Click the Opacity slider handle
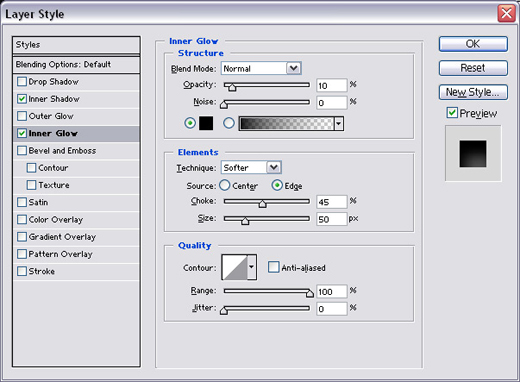520x382 pixels. 231,87
